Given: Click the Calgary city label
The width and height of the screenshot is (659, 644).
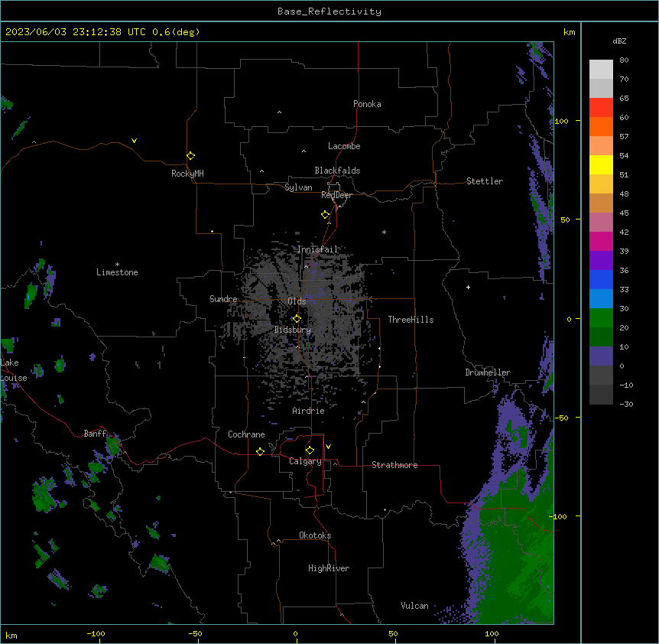Looking at the screenshot, I should 306,461.
